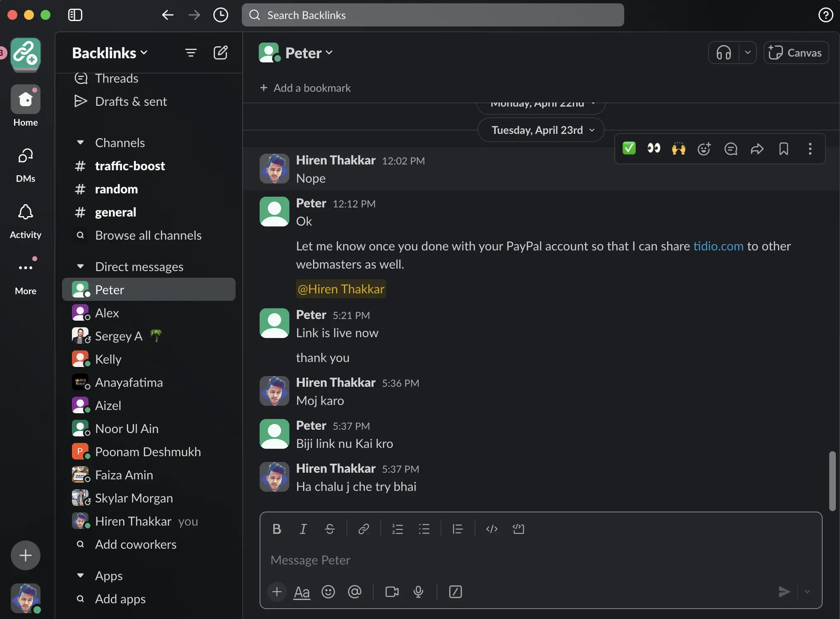Insert an emoji into the message
Screen dimensions: 840x619
pyautogui.click(x=328, y=592)
